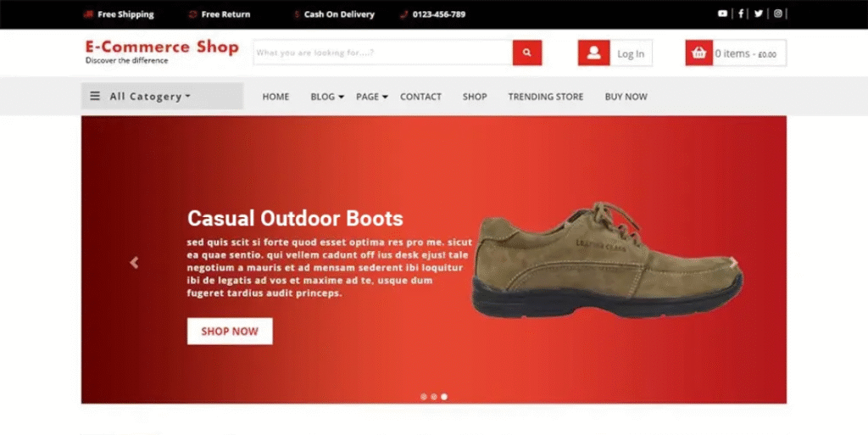868x435 pixels.
Task: Click the red search magnifier button
Action: (x=526, y=53)
